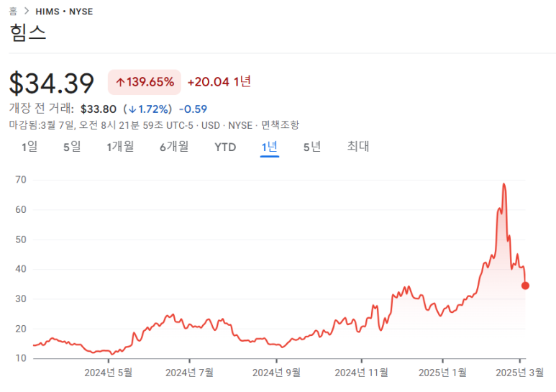Click the 2024년 9월 axis label
Viewport: 556px width, 392px height.
(x=276, y=373)
